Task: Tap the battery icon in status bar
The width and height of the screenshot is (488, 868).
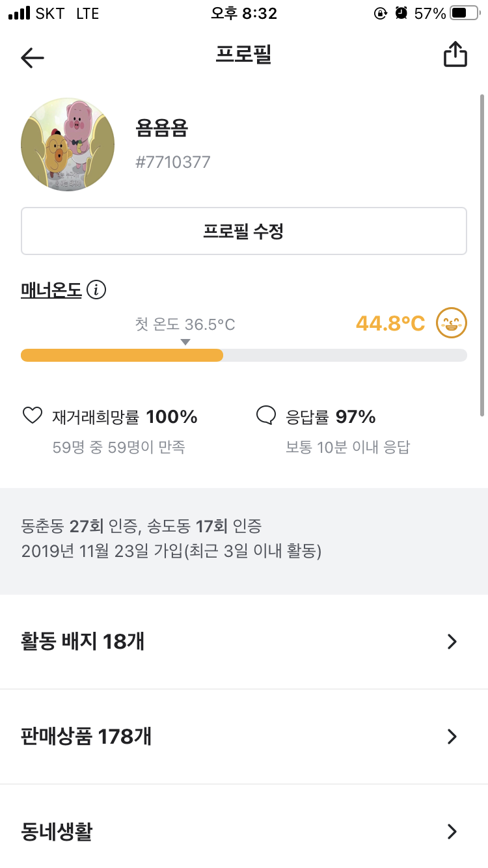Action: coord(465,13)
